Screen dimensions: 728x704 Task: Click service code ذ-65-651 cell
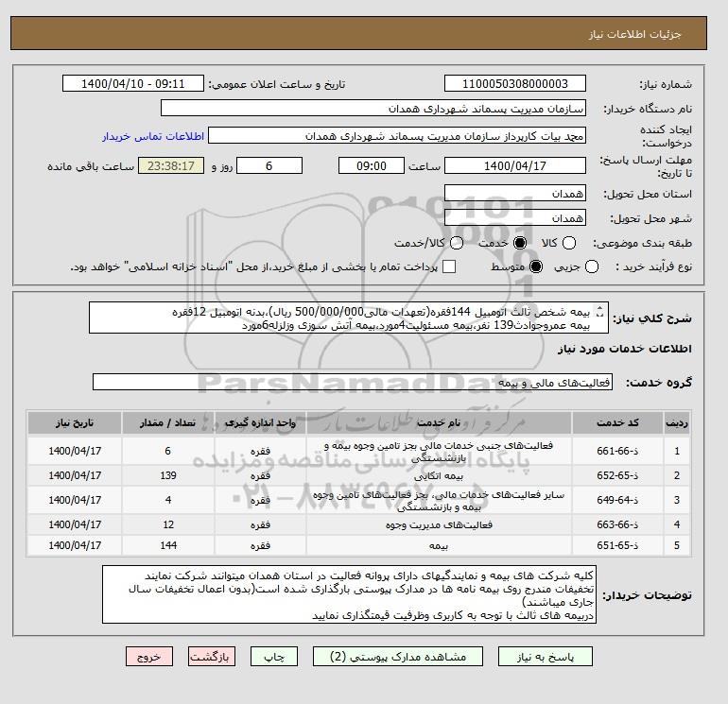617,545
